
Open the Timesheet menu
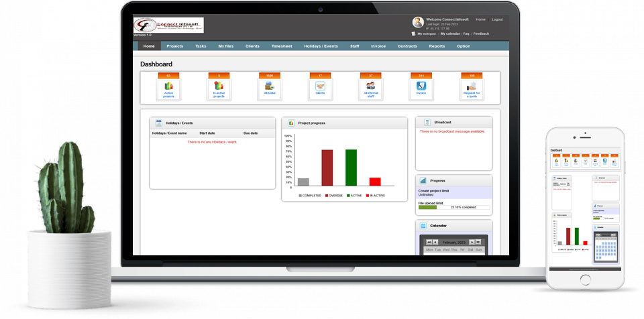point(282,46)
